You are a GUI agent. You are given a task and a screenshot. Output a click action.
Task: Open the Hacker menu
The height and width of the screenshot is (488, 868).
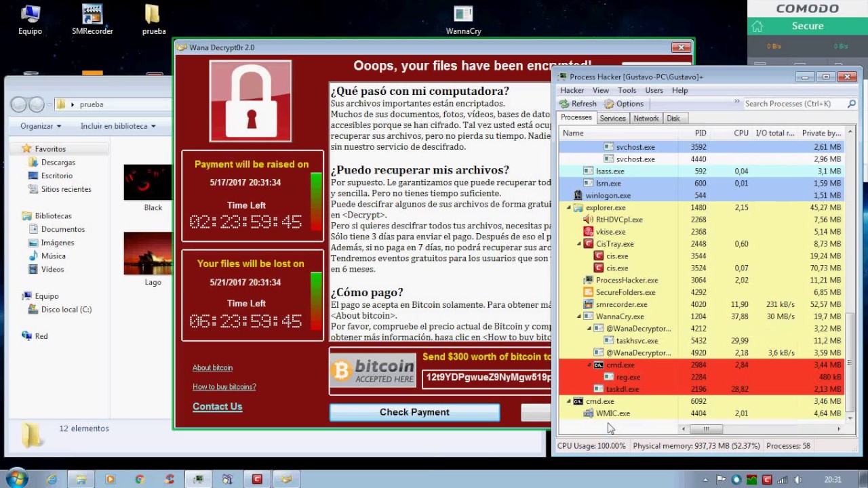(x=572, y=90)
